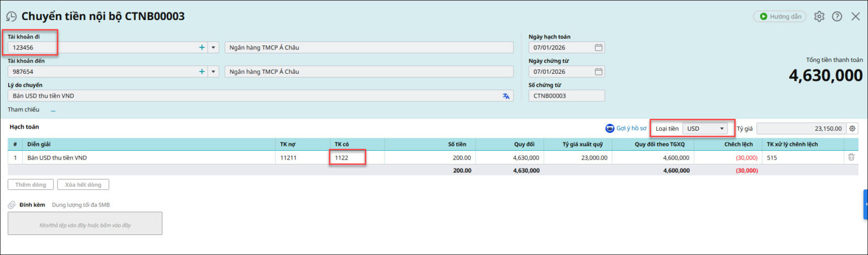Image resolution: width=868 pixels, height=255 pixels.
Task: Click the Xóa hết dòng button
Action: click(x=83, y=185)
